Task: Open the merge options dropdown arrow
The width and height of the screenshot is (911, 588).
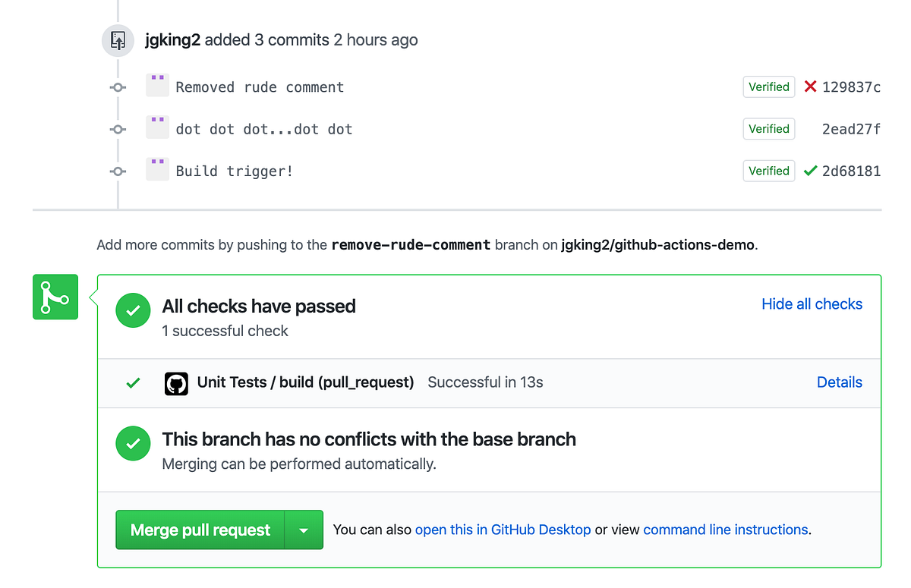Action: (x=304, y=530)
